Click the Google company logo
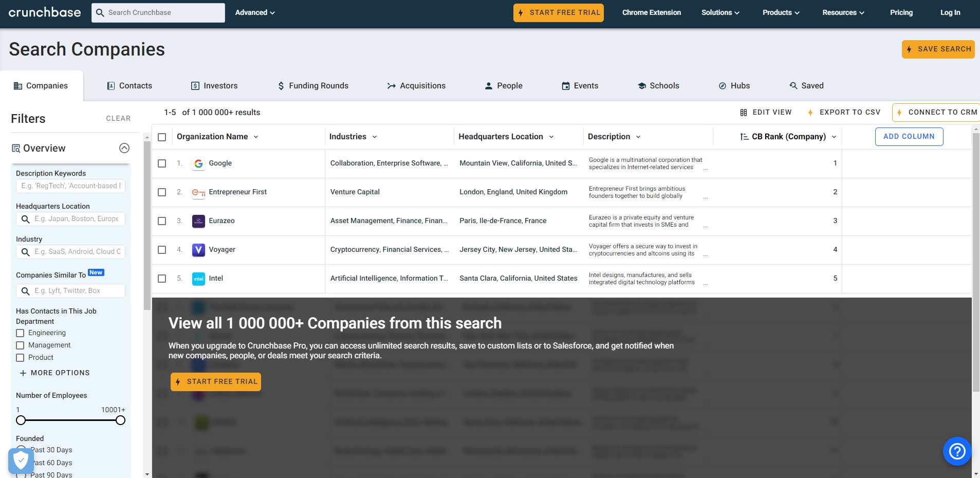 coord(198,163)
